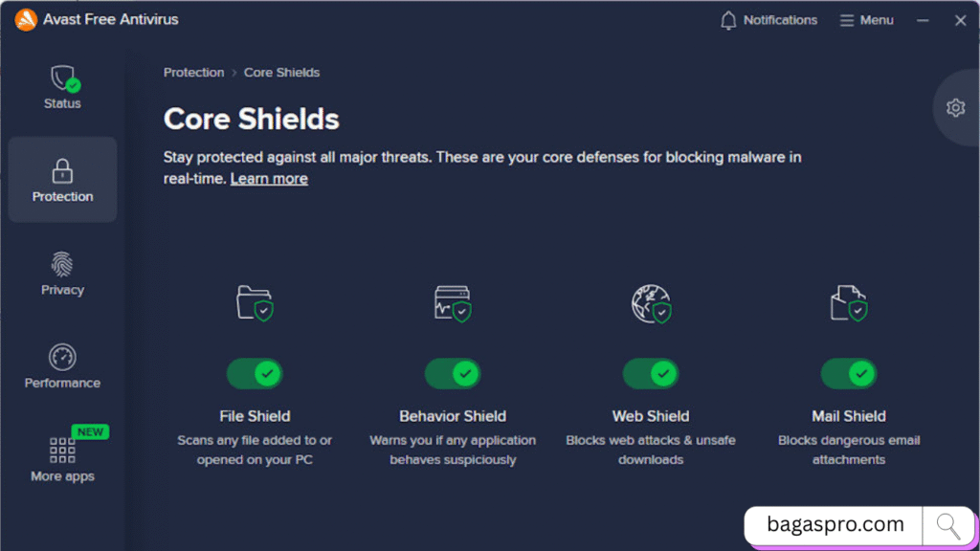Open the Learn more link
The image size is (980, 551).
[x=269, y=178]
